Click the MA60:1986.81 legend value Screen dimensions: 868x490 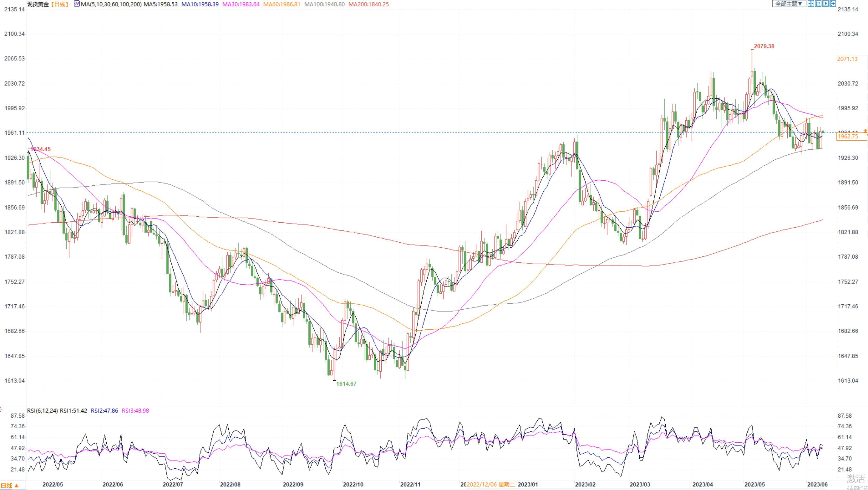click(x=281, y=4)
